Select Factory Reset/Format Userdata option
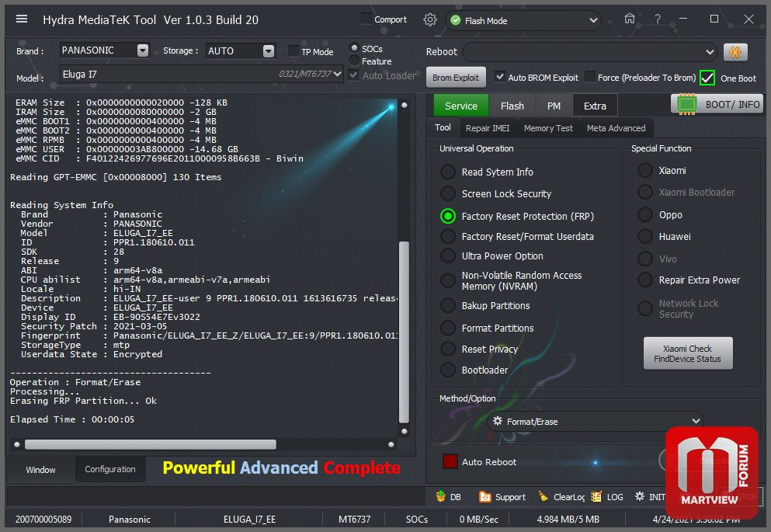The width and height of the screenshot is (771, 532). pos(447,236)
